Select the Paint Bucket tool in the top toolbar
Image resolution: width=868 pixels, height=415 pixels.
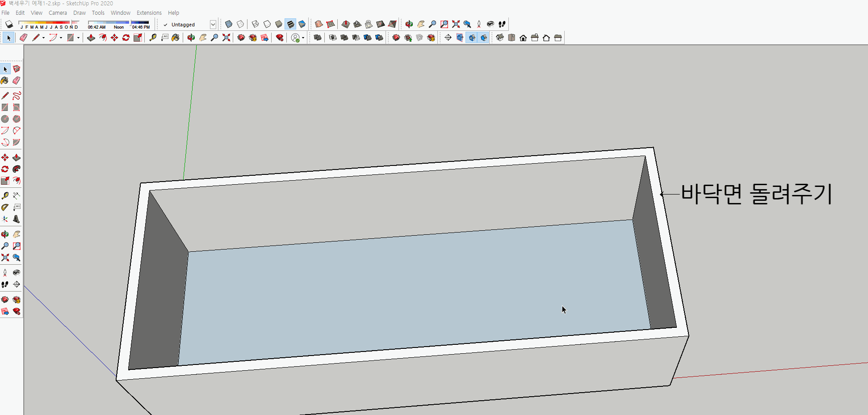[x=176, y=38]
